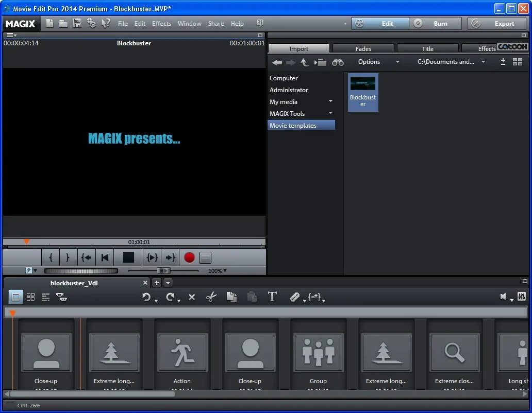Open the Options dropdown in the media pool
Image resolution: width=532 pixels, height=413 pixels.
click(378, 62)
